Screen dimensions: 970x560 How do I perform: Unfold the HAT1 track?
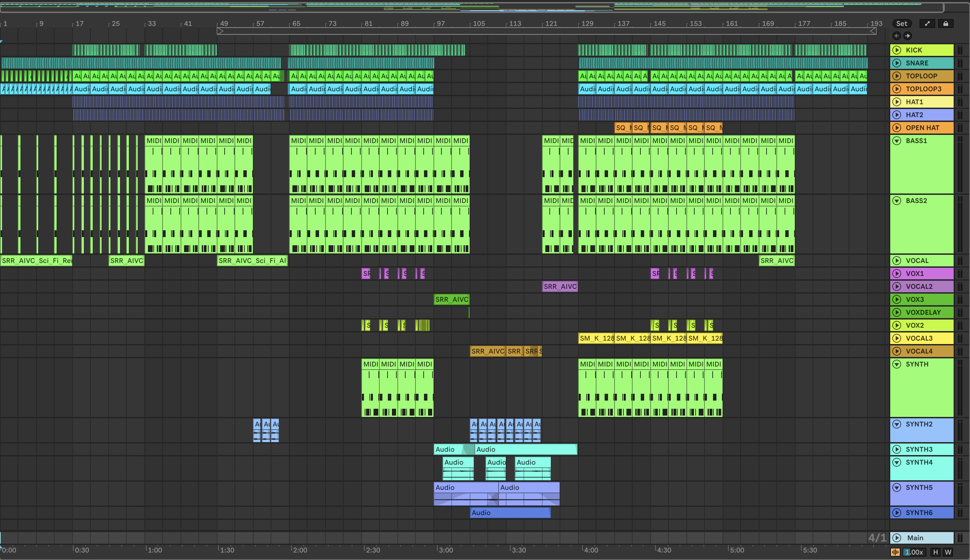(896, 102)
